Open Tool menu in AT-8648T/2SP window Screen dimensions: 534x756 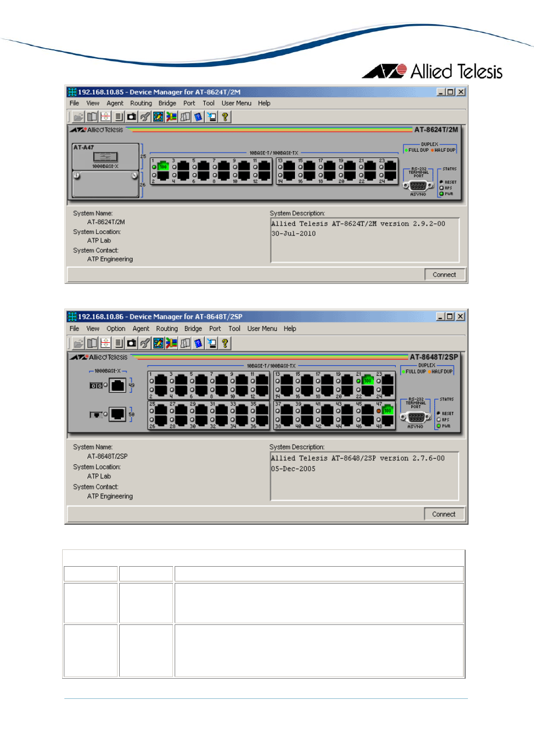point(235,329)
